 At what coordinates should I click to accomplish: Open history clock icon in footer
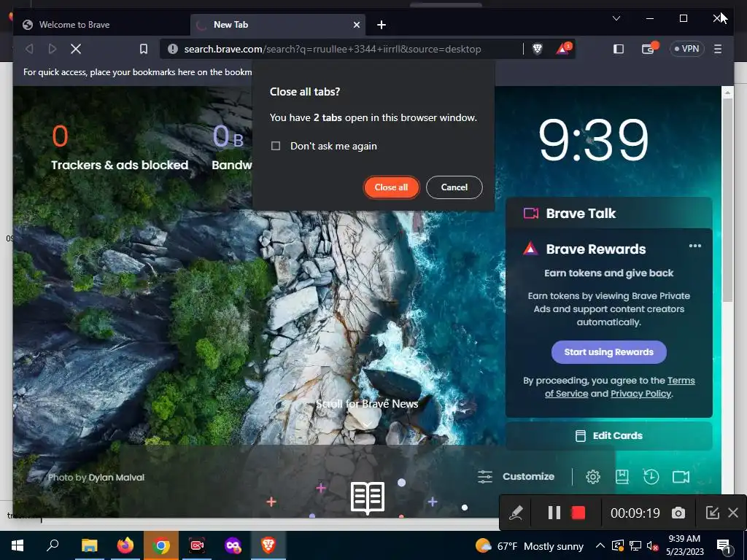651,477
